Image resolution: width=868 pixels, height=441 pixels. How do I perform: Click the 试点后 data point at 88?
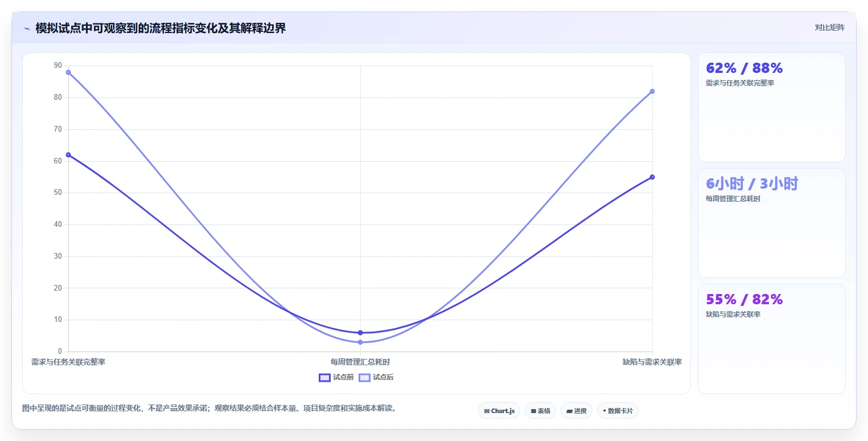pyautogui.click(x=68, y=72)
